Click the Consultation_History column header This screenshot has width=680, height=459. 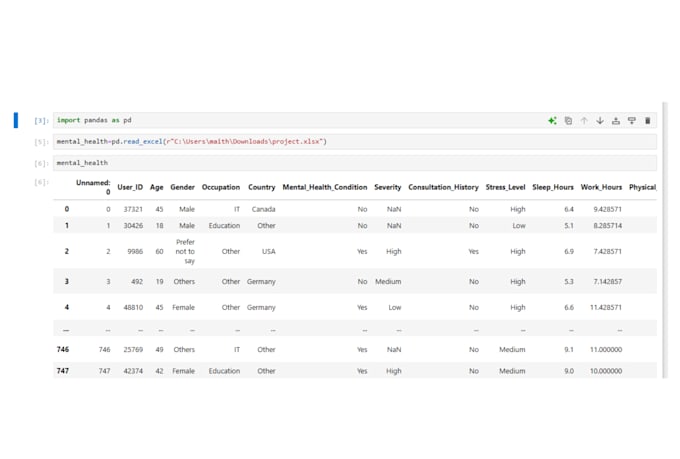pyautogui.click(x=443, y=187)
